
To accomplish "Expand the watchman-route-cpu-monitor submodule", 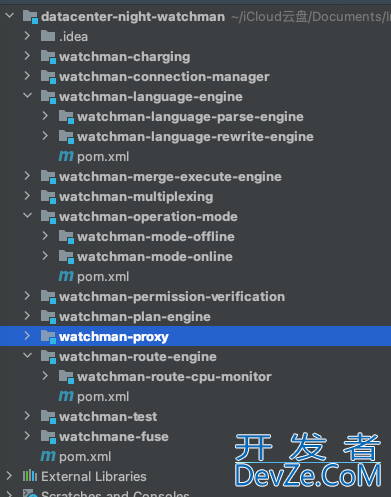I will pos(45,376).
